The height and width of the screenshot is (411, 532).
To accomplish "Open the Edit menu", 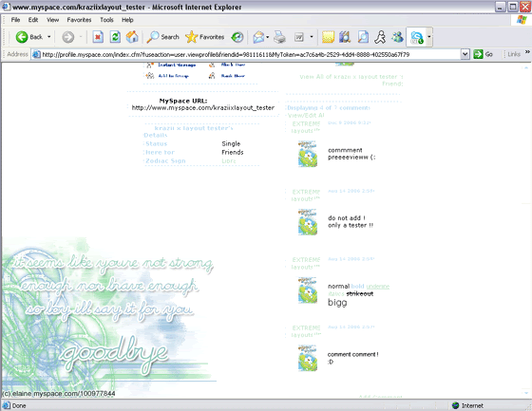I will [x=33, y=20].
